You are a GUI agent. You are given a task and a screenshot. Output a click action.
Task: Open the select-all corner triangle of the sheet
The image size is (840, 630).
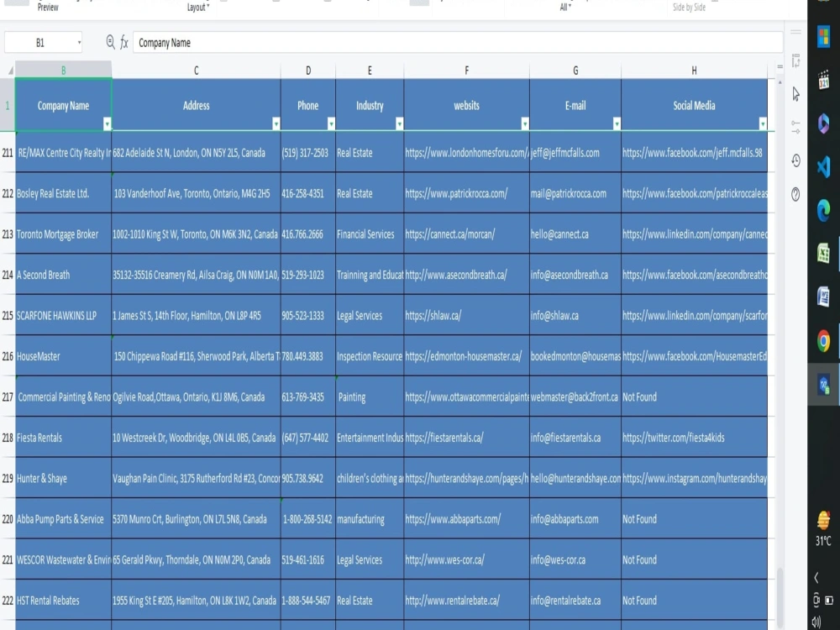click(10, 71)
